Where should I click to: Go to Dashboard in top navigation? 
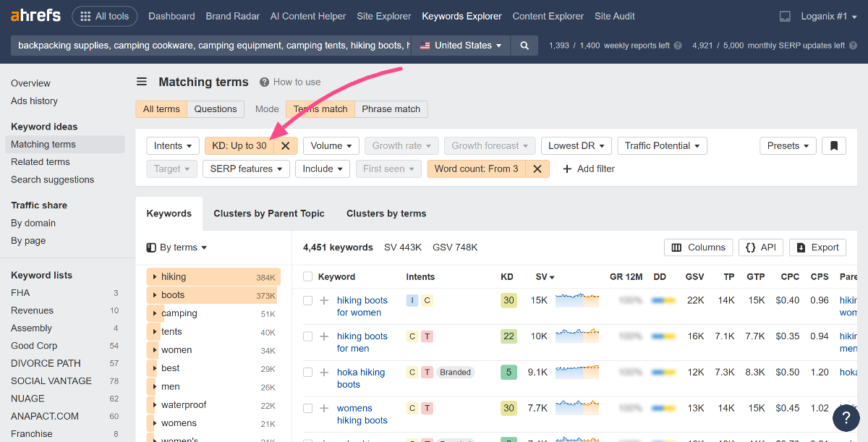pyautogui.click(x=171, y=16)
